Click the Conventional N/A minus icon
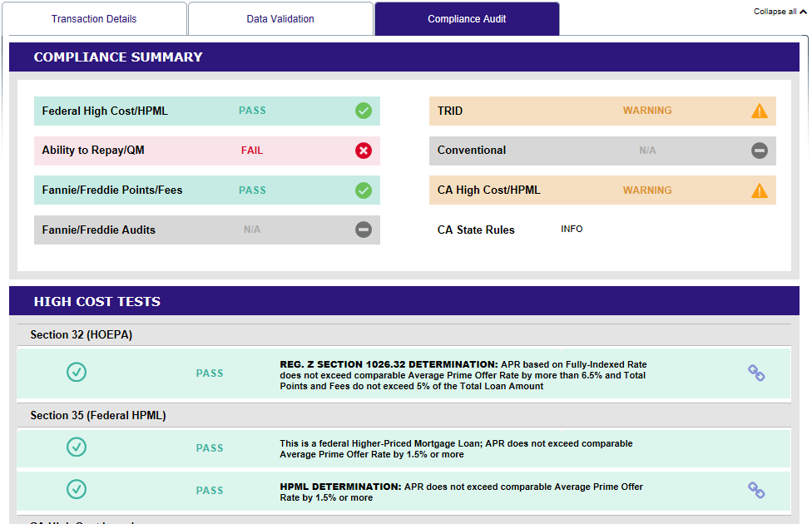 (x=760, y=151)
